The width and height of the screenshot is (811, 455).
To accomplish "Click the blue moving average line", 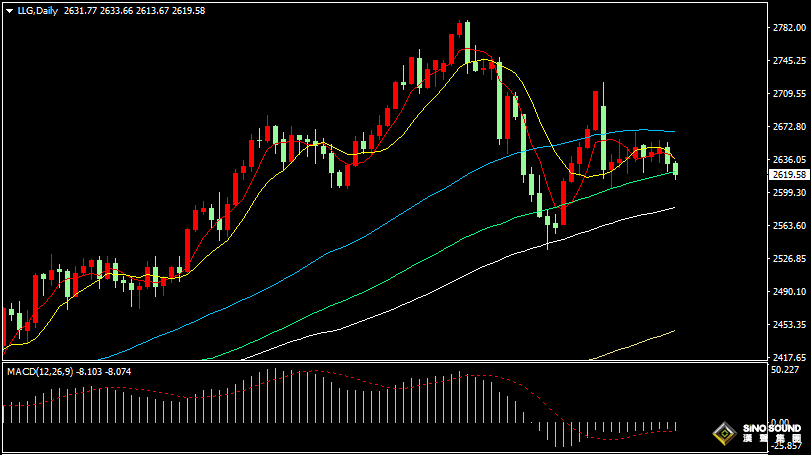I will tap(400, 211).
